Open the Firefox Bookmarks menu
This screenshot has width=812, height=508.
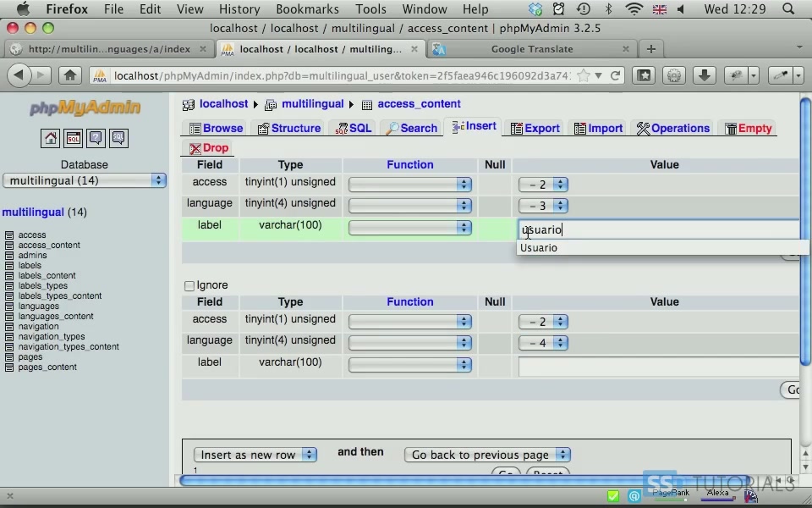click(307, 9)
